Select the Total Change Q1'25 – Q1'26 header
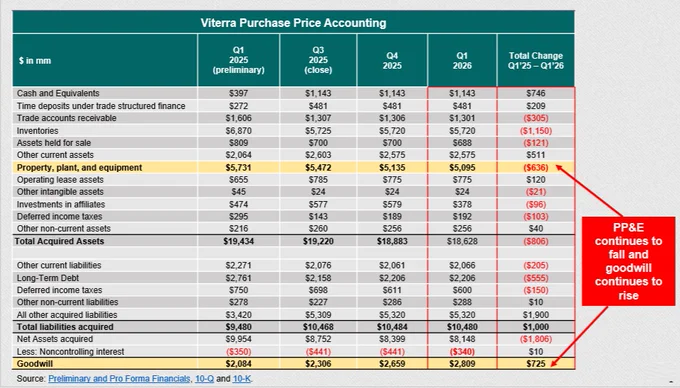 (x=536, y=61)
